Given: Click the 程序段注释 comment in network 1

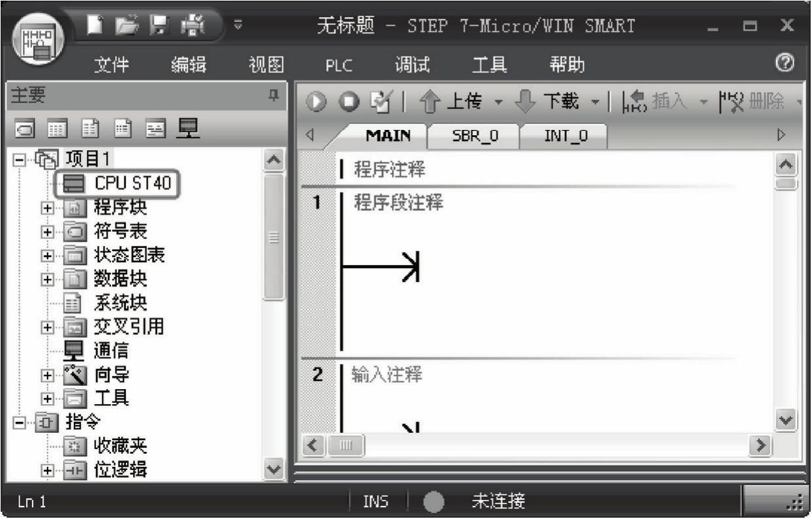Looking at the screenshot, I should (398, 203).
